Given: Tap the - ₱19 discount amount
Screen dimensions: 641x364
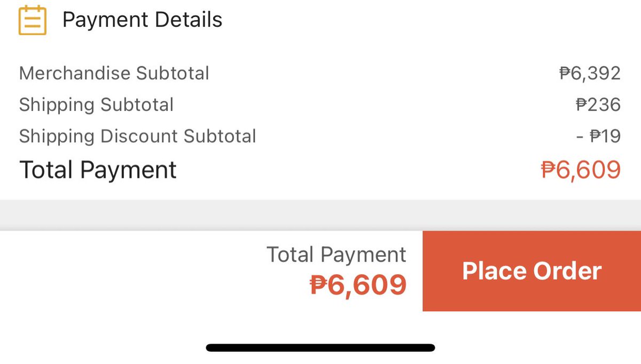Looking at the screenshot, I should pos(599,136).
